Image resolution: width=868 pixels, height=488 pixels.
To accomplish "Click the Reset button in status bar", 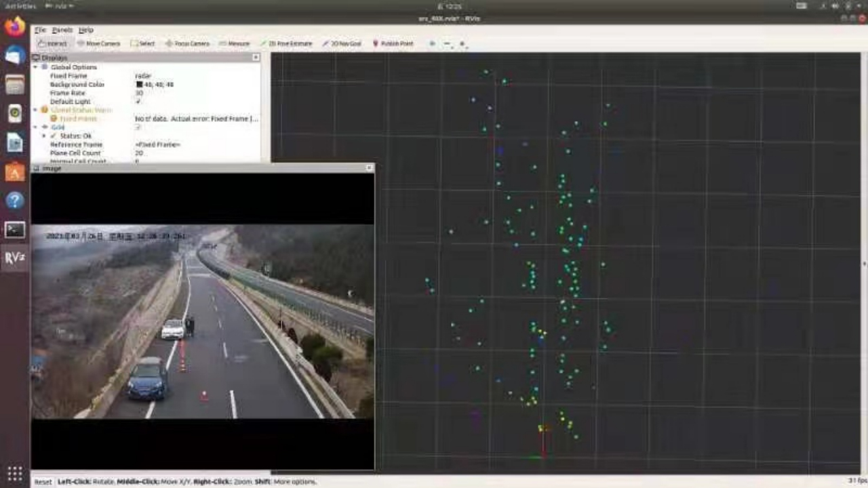I will (x=43, y=482).
